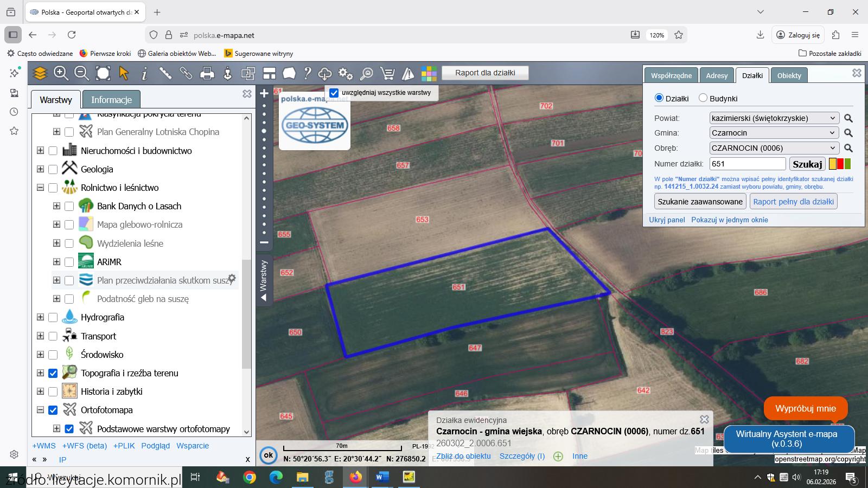Uncheck 'uwzględniaj wszystkie warstwy' checkbox
Image resolution: width=868 pixels, height=488 pixels.
334,93
